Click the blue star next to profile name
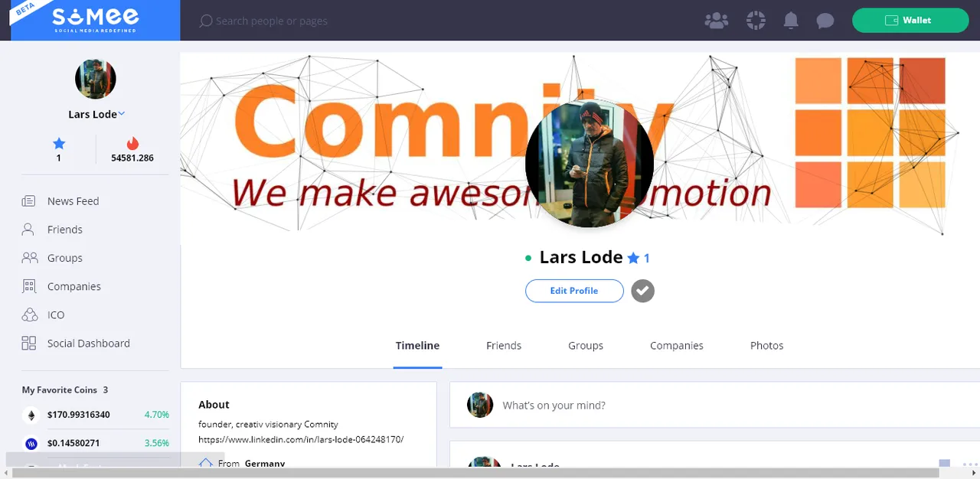This screenshot has height=479, width=980. [x=633, y=259]
